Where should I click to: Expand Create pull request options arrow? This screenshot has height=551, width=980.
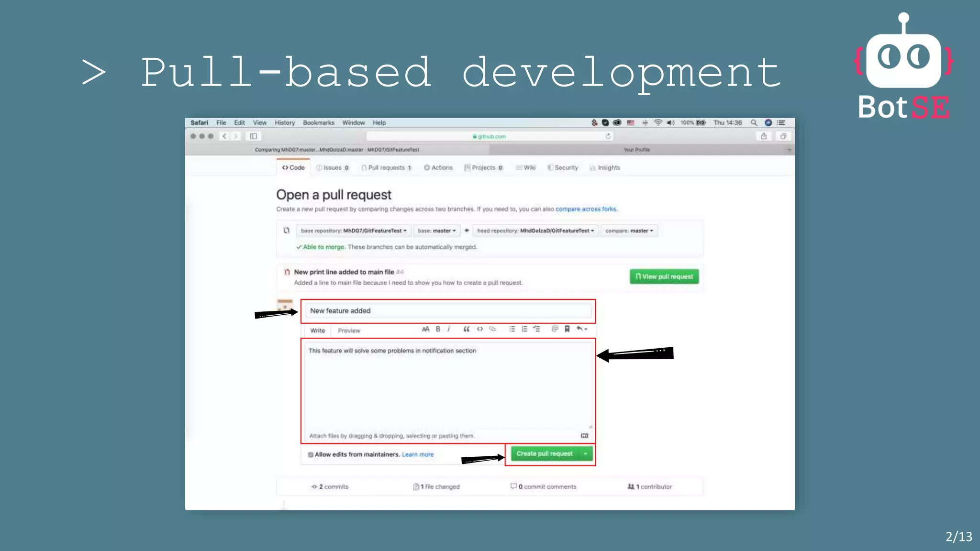point(586,454)
